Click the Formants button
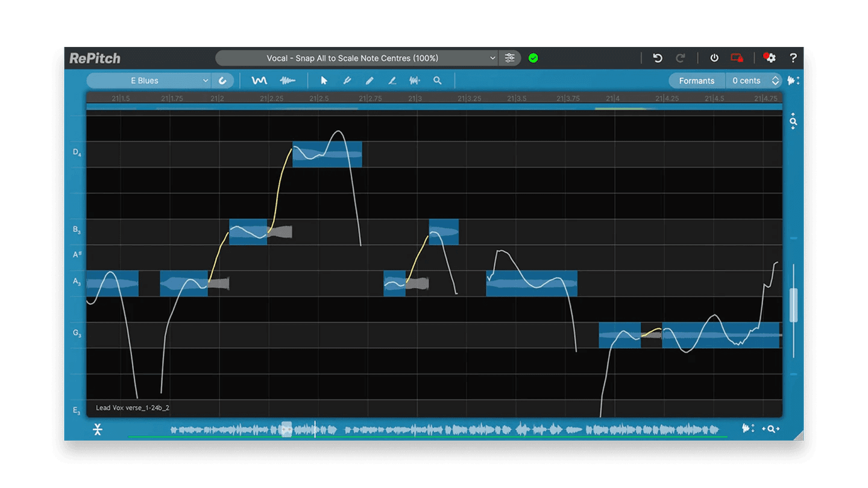 point(696,81)
